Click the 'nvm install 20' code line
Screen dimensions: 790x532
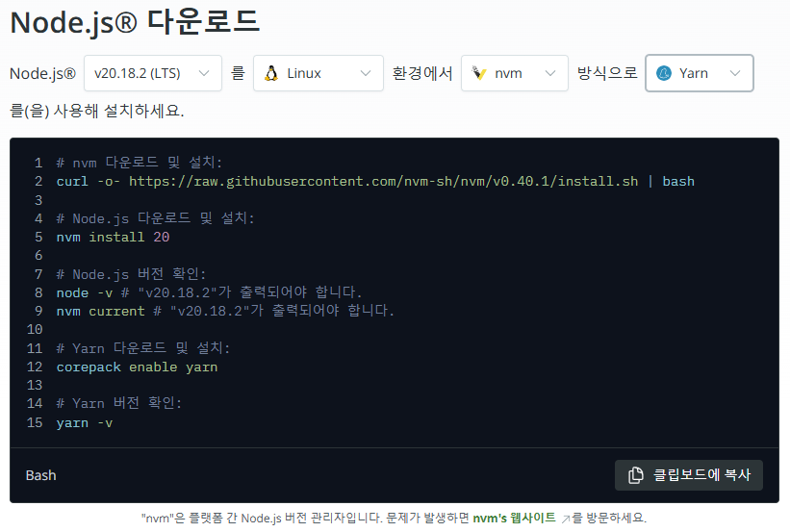coord(113,237)
